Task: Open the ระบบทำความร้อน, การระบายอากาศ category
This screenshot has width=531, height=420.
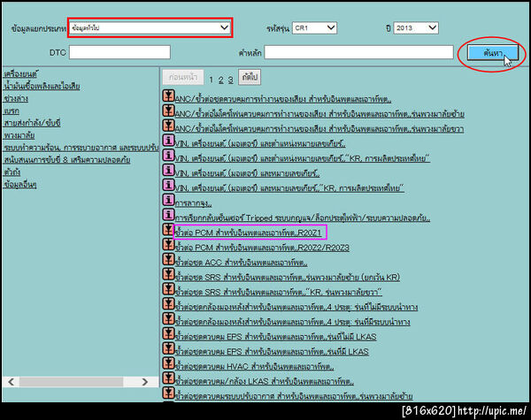Action: pos(81,148)
